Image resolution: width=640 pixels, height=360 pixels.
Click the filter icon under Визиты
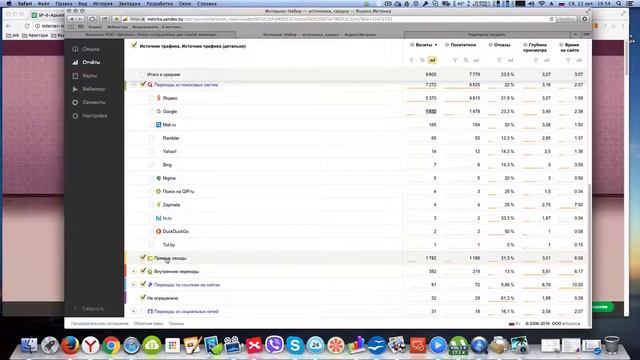tap(411, 60)
